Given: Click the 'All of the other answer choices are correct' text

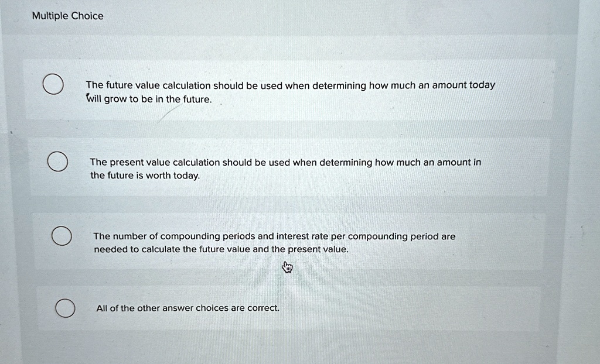Looking at the screenshot, I should coord(187,308).
